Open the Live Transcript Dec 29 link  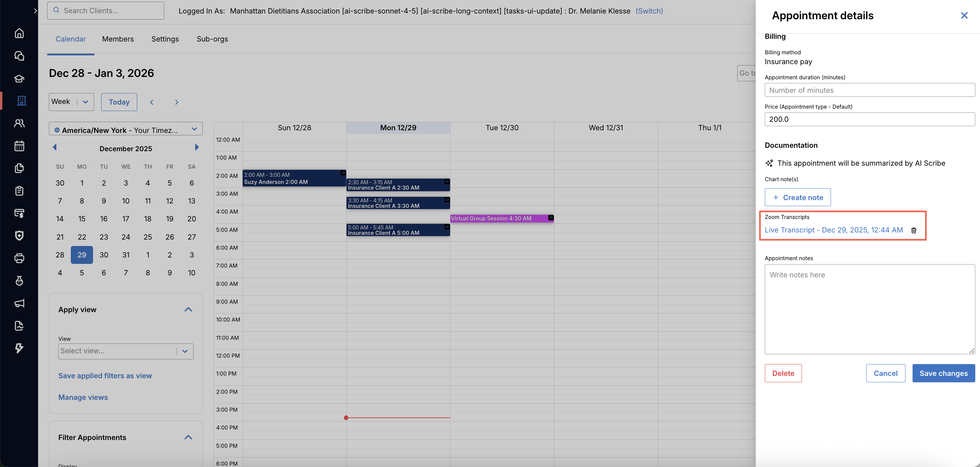tap(833, 230)
